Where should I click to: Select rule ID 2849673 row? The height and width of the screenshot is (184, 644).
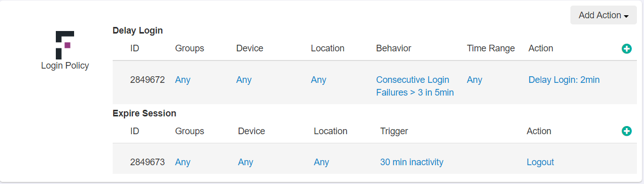tap(375, 159)
